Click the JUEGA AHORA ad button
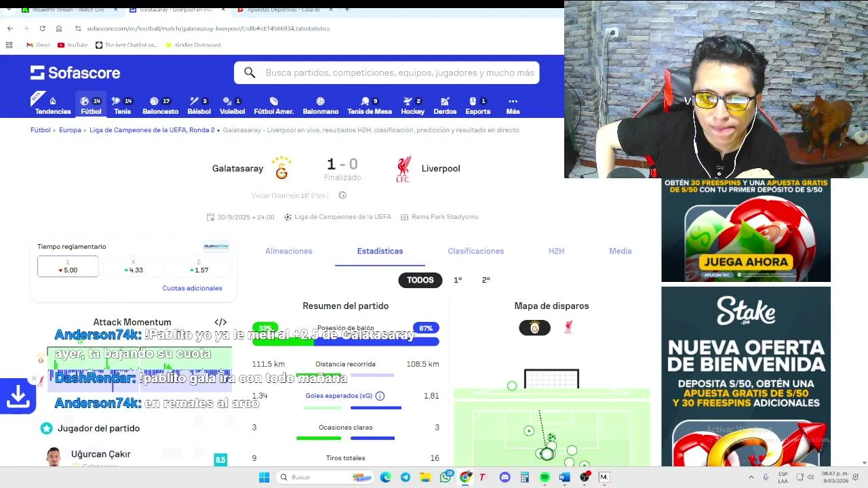Screen dimensions: 868x488 coord(746,262)
